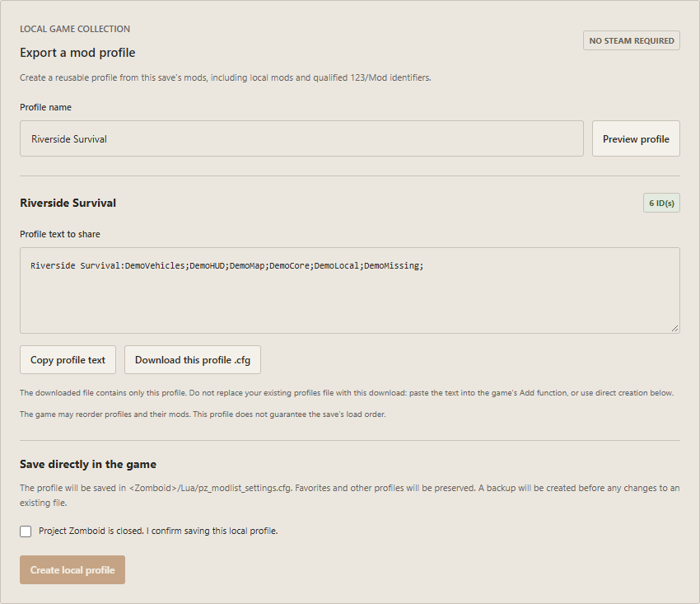
Task: Click the downloaded file warning note
Action: [x=347, y=393]
